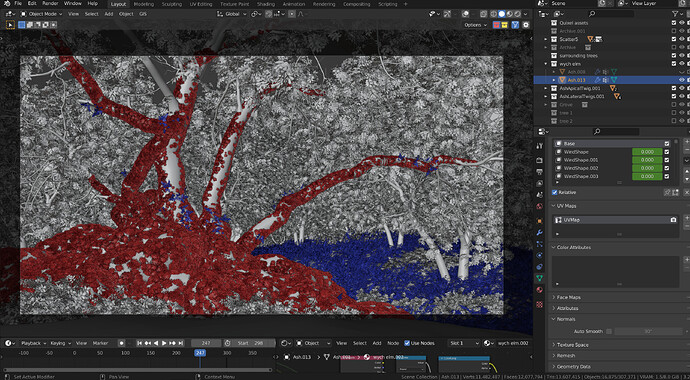Image resolution: width=690 pixels, height=380 pixels.
Task: Switch to the UV Editing workspace tab
Action: pos(201,4)
